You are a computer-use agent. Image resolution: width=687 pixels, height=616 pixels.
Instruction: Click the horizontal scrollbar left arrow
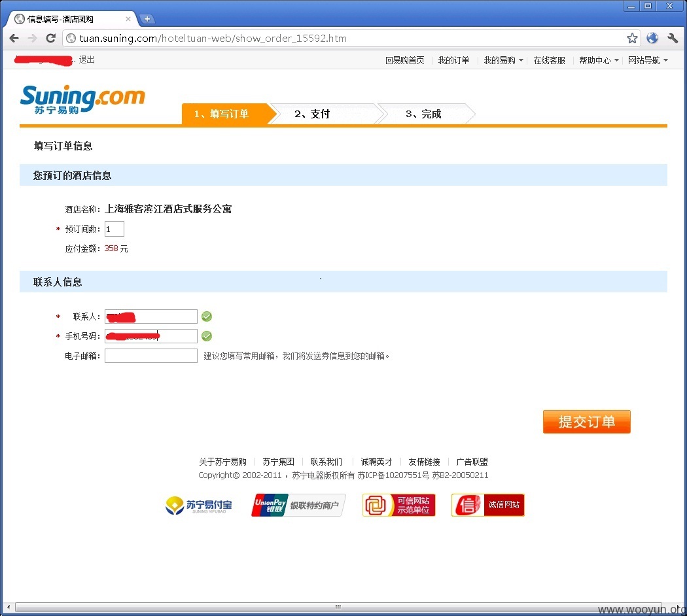pos(8,607)
